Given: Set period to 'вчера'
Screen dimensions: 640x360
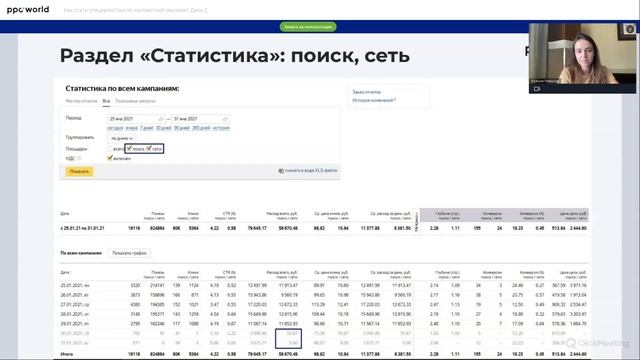Looking at the screenshot, I should tap(131, 128).
